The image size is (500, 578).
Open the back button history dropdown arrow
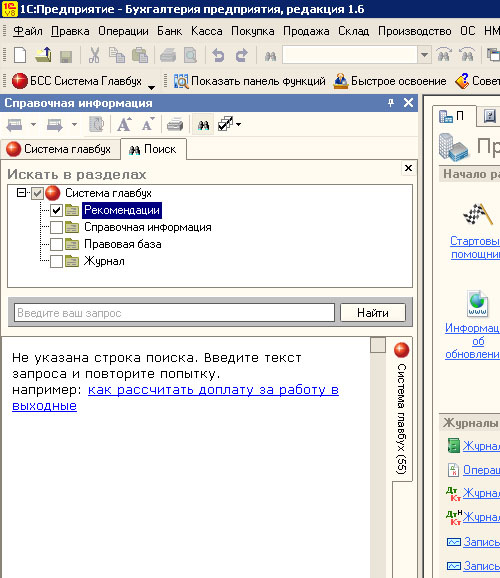33,125
